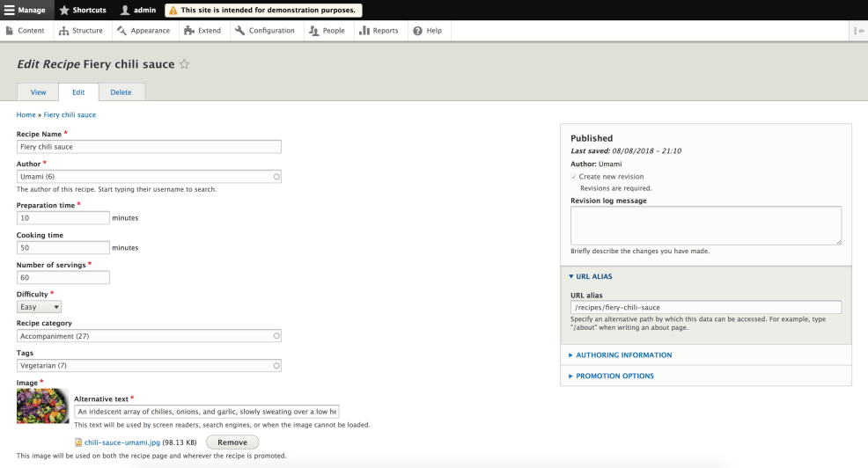Image resolution: width=868 pixels, height=468 pixels.
Task: Collapse the URL Alias section
Action: (594, 276)
